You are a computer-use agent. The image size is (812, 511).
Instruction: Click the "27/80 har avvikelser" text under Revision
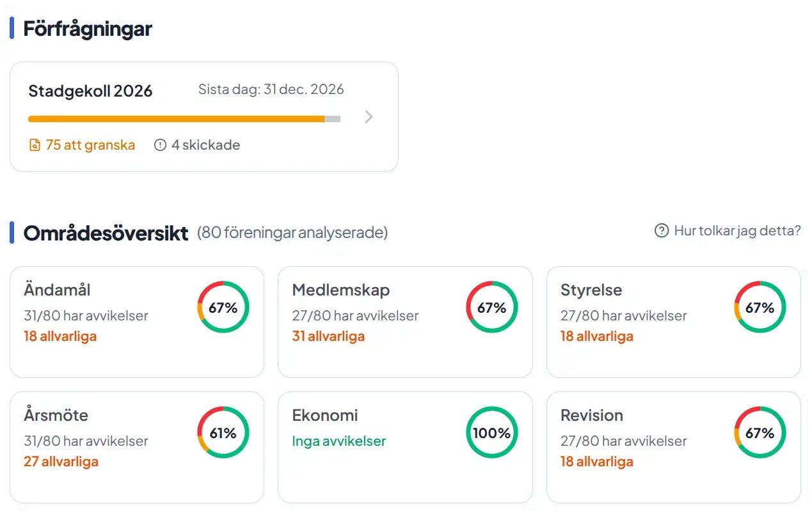coord(623,441)
